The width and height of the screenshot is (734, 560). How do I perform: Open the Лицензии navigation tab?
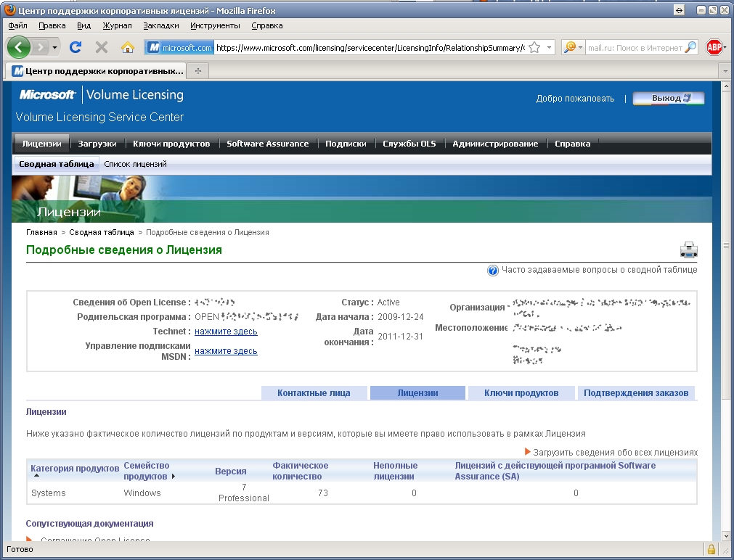point(41,144)
